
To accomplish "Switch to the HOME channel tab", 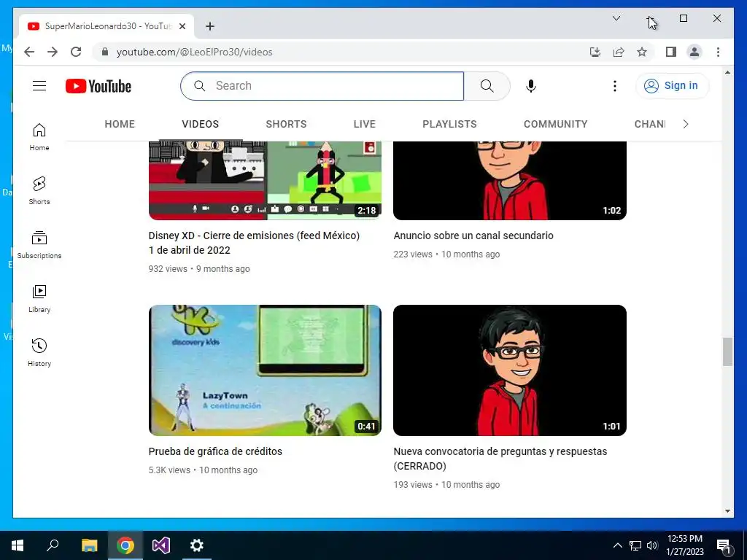I will pyautogui.click(x=120, y=124).
